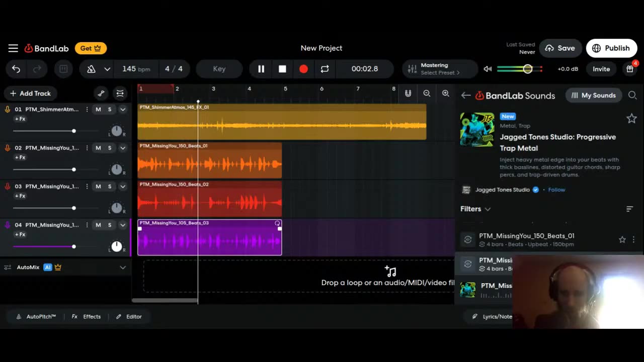The width and height of the screenshot is (644, 362).
Task: Toggle the loop cycle icon
Action: (325, 69)
